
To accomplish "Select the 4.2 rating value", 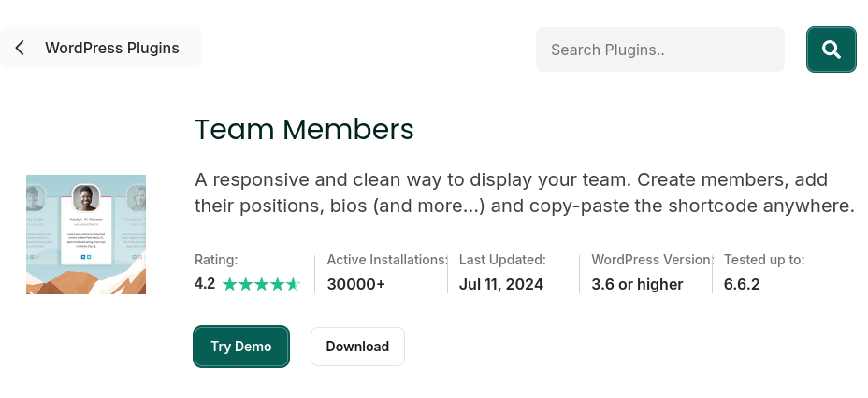I will click(204, 284).
